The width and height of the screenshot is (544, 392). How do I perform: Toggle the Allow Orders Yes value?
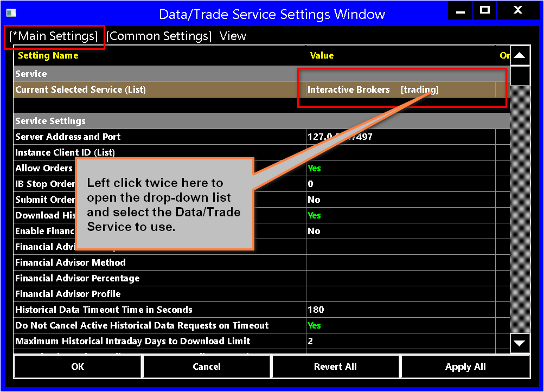pos(400,168)
